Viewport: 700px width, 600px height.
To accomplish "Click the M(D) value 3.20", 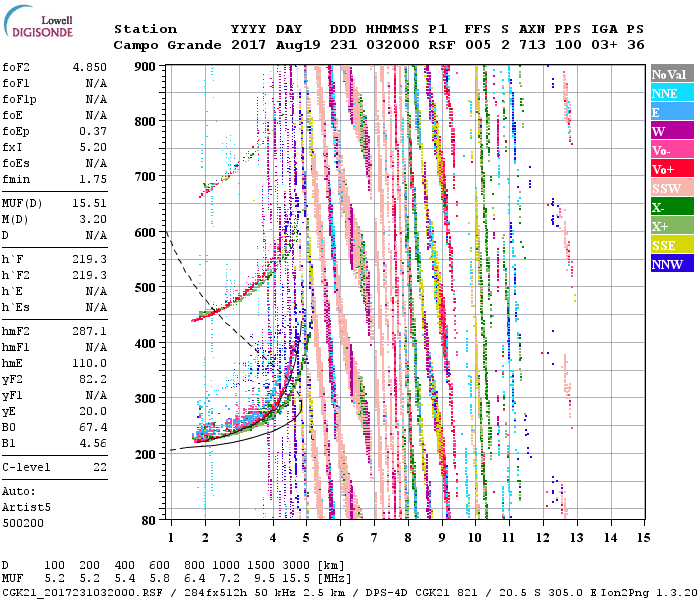I will coord(93,219).
